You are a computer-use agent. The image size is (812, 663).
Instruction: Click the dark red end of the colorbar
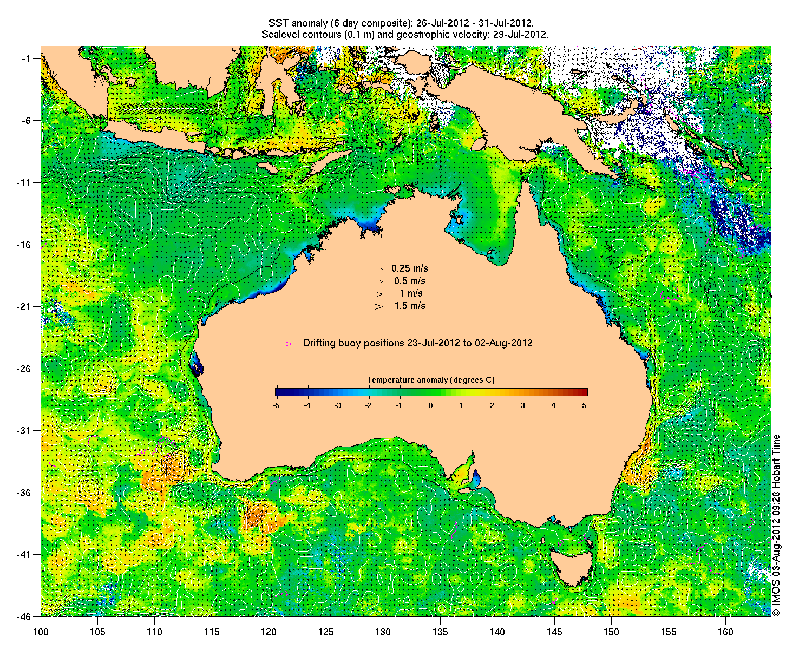[x=584, y=392]
